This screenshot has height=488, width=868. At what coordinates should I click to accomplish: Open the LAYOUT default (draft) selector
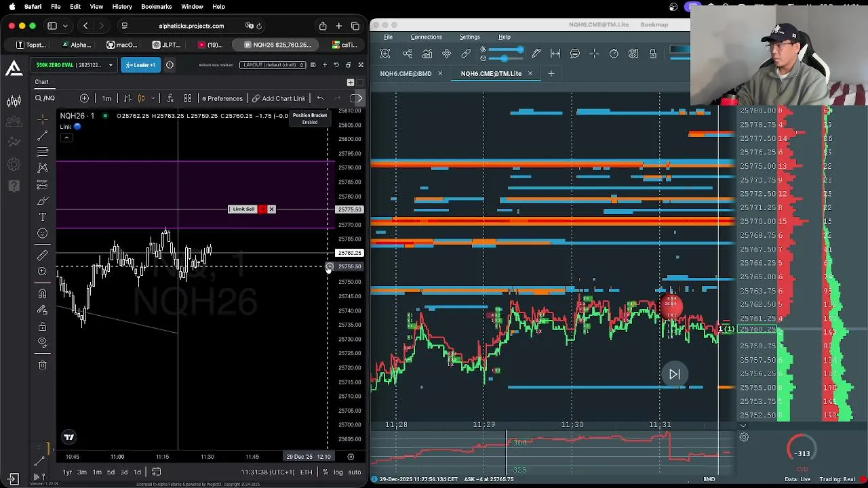click(x=273, y=65)
